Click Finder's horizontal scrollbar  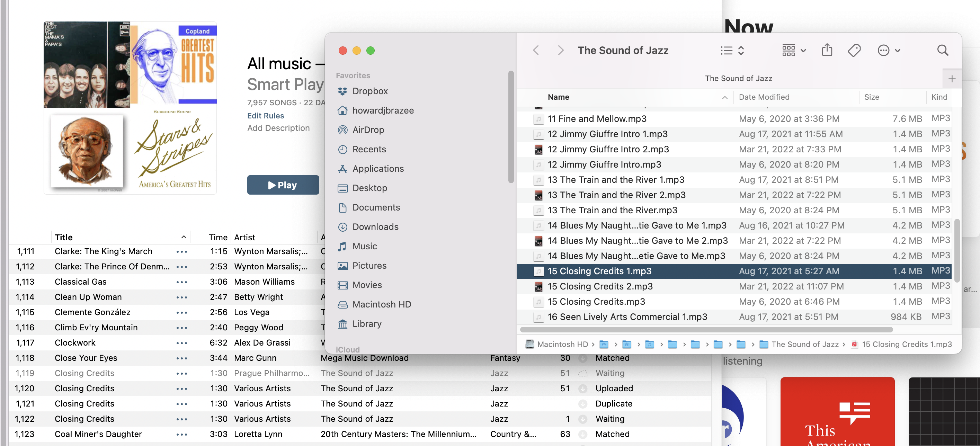pyautogui.click(x=706, y=330)
